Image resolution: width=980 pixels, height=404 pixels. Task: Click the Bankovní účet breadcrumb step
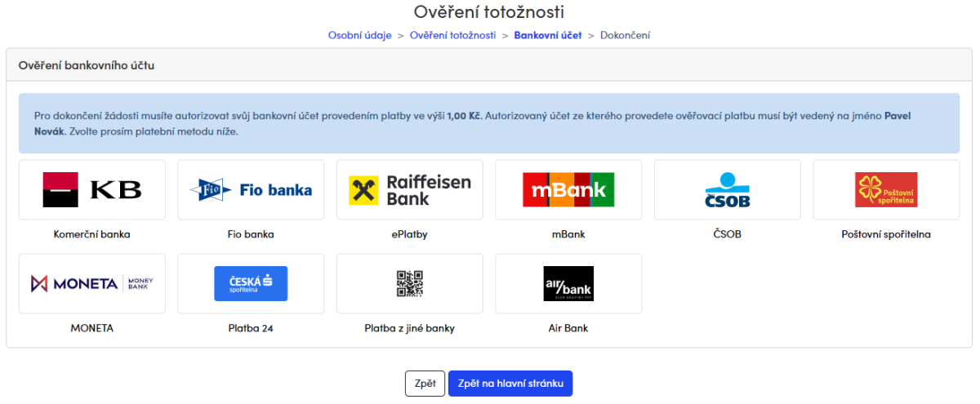[x=547, y=35]
